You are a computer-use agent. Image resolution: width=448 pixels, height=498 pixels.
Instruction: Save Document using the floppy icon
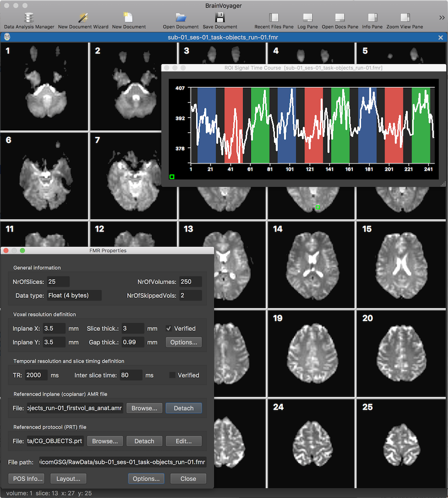(220, 17)
